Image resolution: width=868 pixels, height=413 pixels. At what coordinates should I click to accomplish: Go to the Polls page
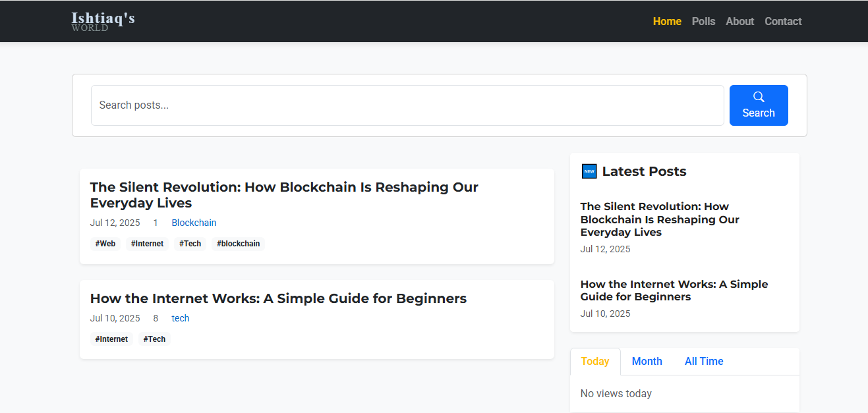[x=703, y=21]
